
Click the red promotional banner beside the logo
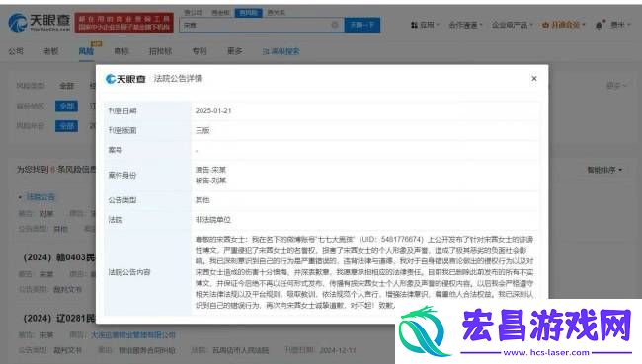124,23
